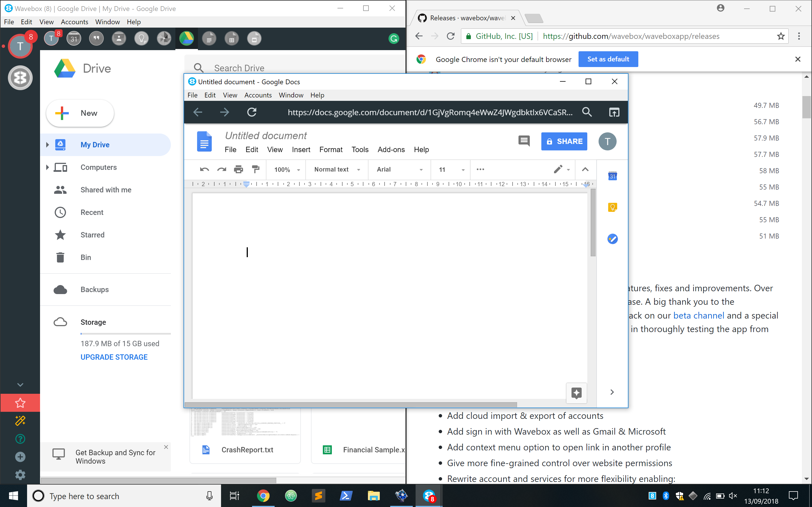The image size is (812, 507).
Task: Click the SHARE button in Google Docs
Action: tap(564, 141)
